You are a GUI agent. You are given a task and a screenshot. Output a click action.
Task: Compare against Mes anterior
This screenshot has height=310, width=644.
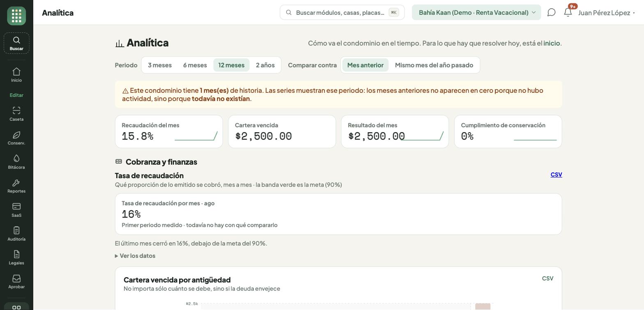[366, 65]
